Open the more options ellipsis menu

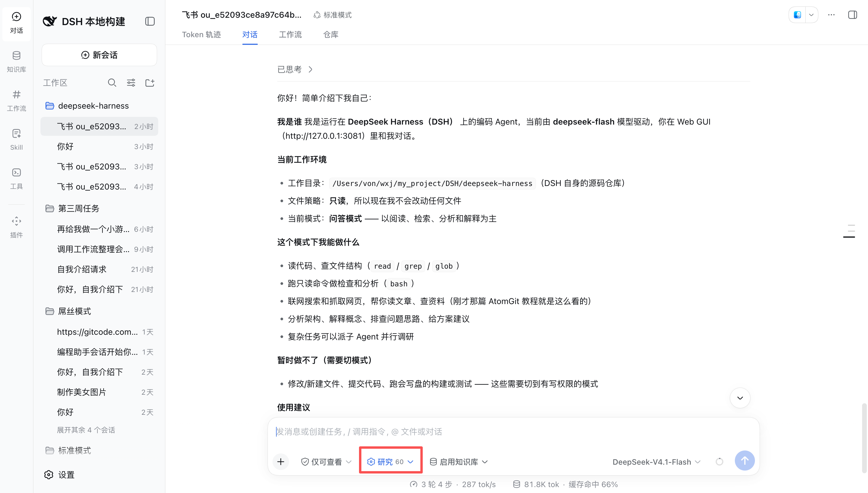click(831, 15)
